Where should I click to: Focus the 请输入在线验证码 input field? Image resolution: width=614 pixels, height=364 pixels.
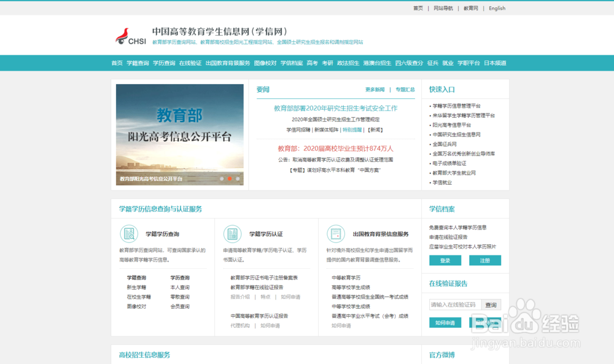pos(455,304)
